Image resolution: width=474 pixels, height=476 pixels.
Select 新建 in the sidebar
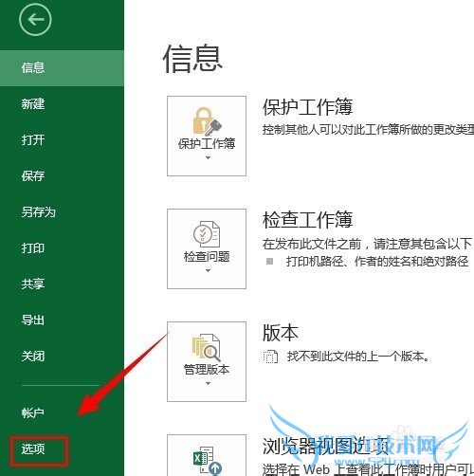click(33, 104)
